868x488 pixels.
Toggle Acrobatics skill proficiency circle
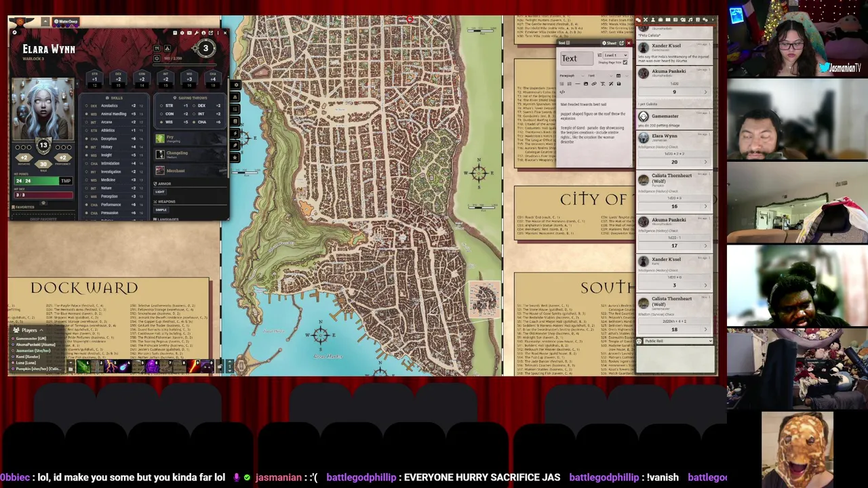click(x=86, y=106)
